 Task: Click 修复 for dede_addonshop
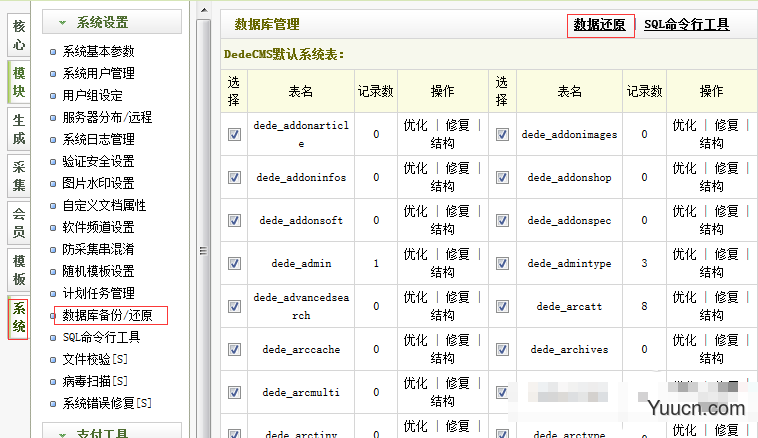pos(726,168)
